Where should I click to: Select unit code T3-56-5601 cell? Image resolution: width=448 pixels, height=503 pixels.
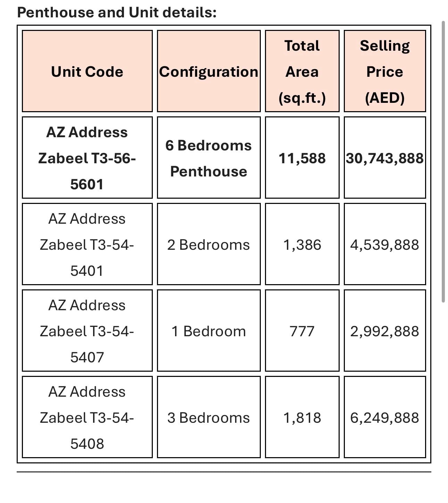click(87, 157)
